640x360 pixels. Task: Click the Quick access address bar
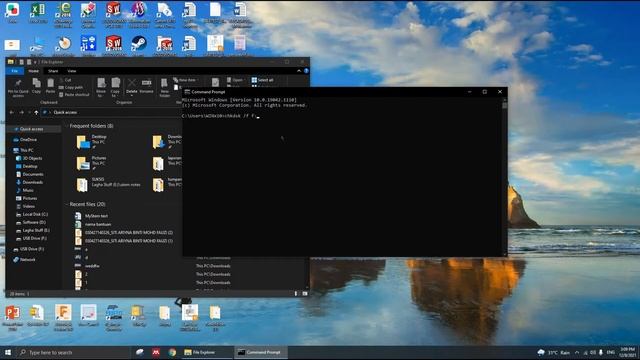112,112
